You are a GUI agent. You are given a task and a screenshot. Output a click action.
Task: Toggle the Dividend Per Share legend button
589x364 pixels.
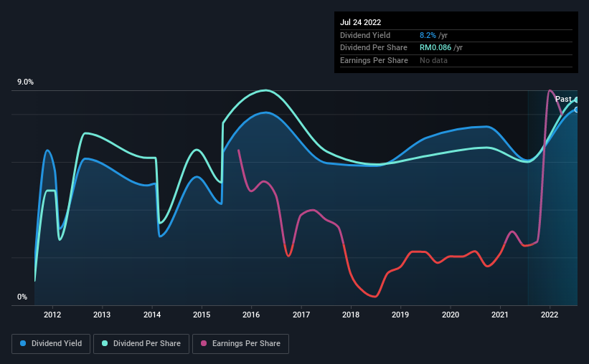pyautogui.click(x=141, y=344)
